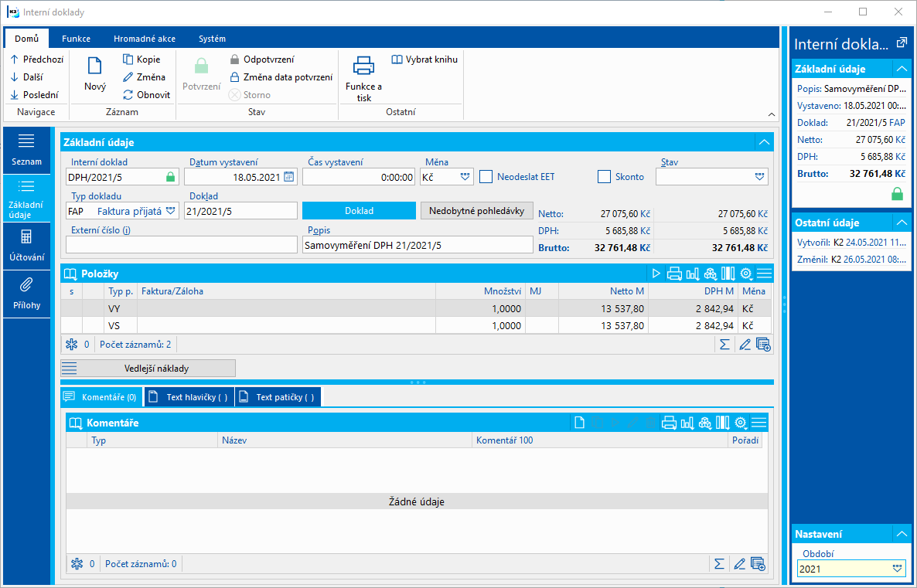Open Účtování calculator sidebar icon

[26, 237]
